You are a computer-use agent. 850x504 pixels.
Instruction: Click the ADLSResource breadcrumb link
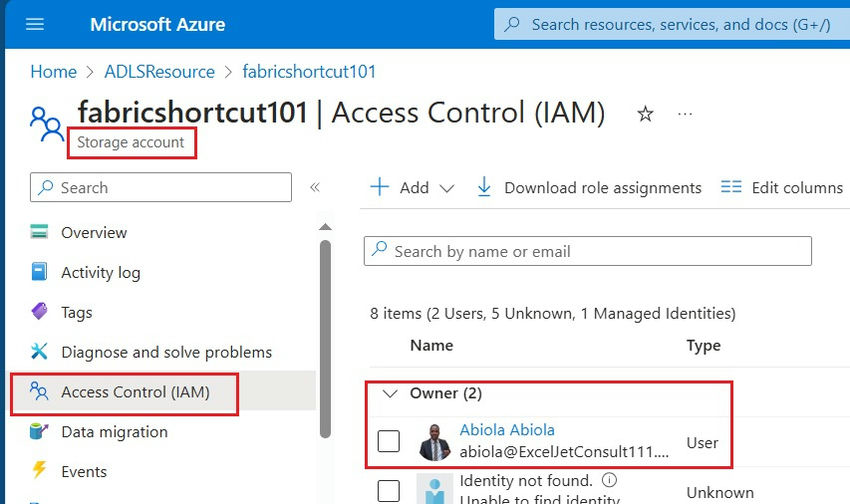(x=160, y=72)
